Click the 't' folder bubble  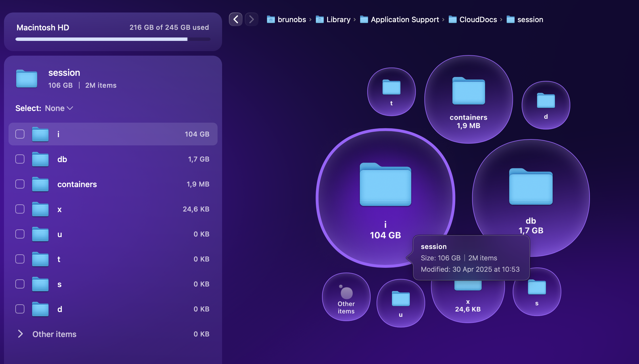[391, 91]
